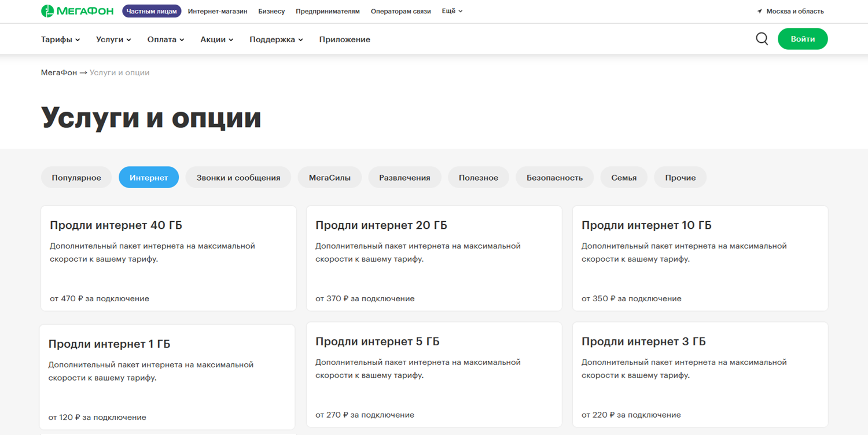Click the price text от 220 ₽ за подключение

(631, 415)
